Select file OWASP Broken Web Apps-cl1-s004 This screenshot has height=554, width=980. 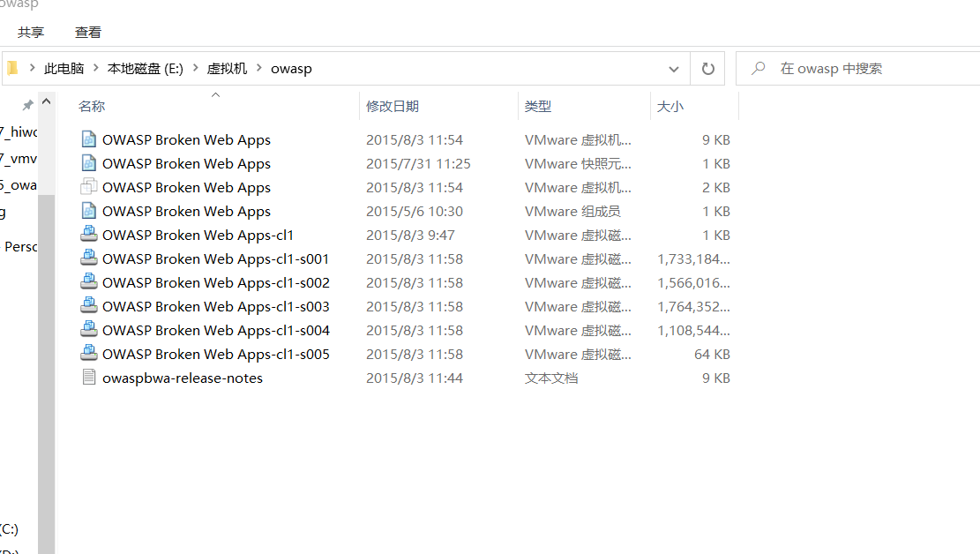[x=215, y=330]
